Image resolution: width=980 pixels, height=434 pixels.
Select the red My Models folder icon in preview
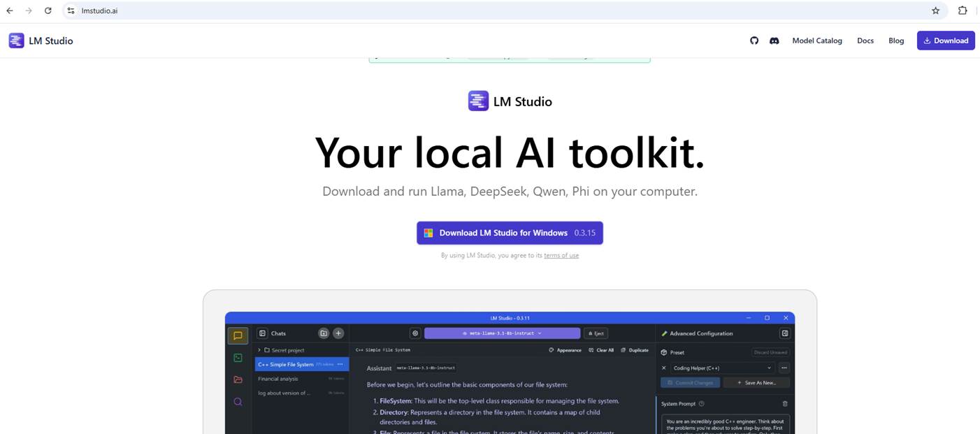point(238,379)
